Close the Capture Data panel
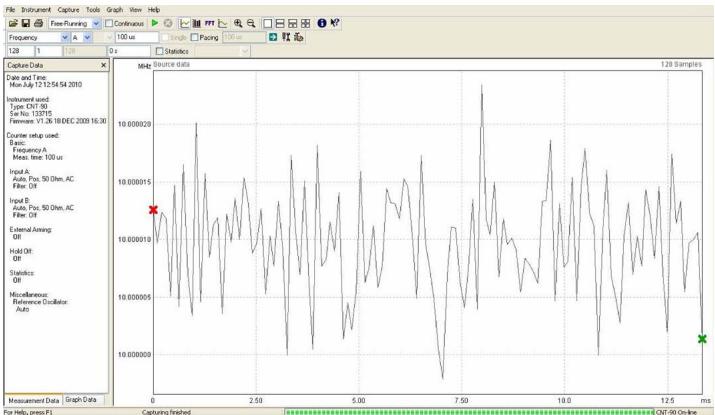Viewport: 715px width, 415px height. point(104,65)
